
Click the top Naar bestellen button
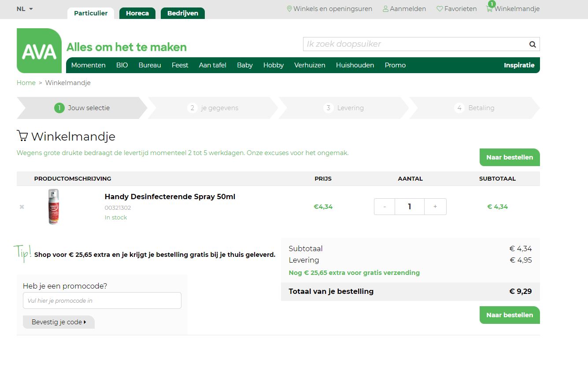[510, 157]
